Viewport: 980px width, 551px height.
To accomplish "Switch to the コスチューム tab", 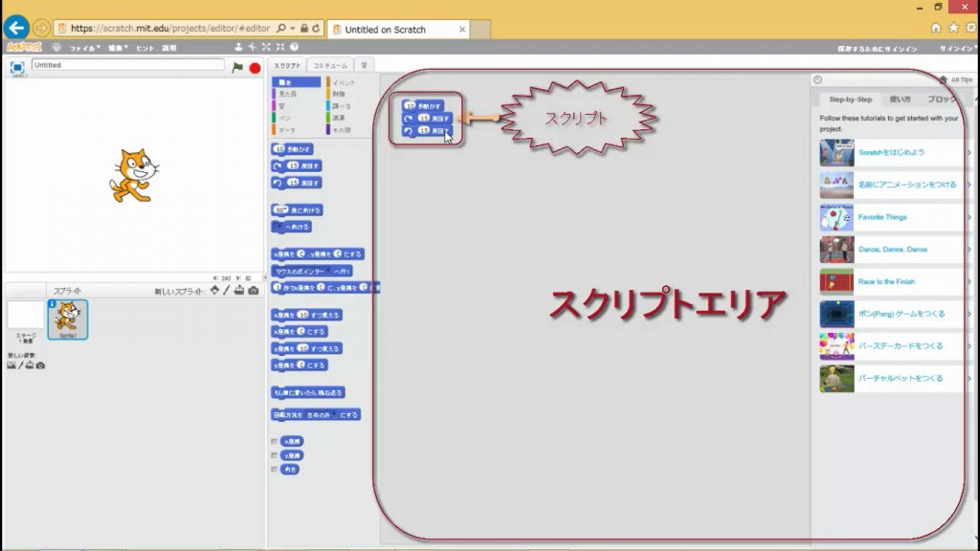I will pyautogui.click(x=330, y=66).
